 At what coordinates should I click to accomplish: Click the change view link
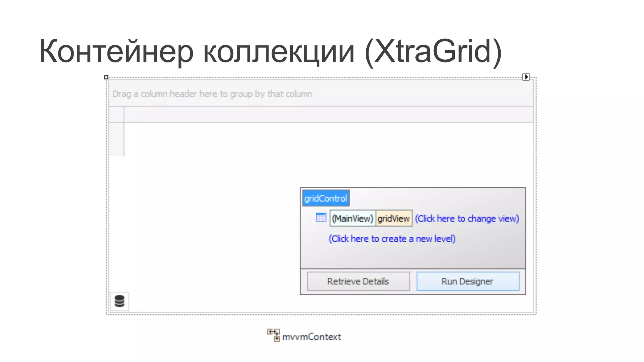click(467, 218)
